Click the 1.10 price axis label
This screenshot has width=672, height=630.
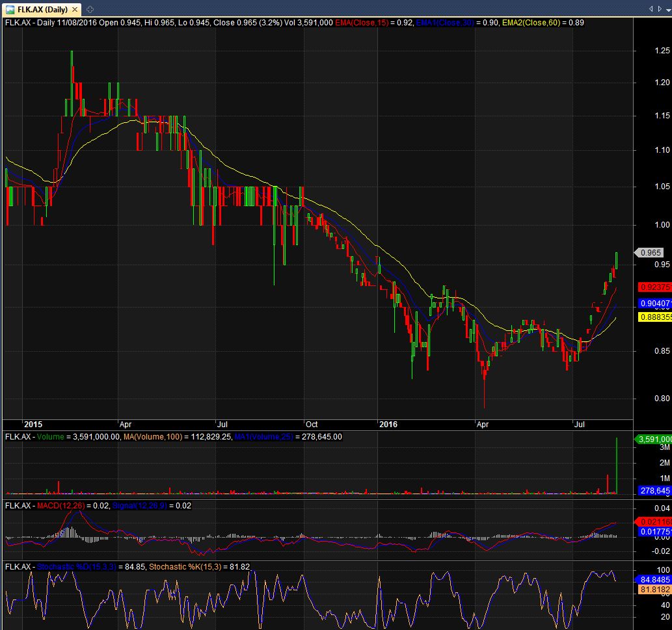pyautogui.click(x=662, y=150)
